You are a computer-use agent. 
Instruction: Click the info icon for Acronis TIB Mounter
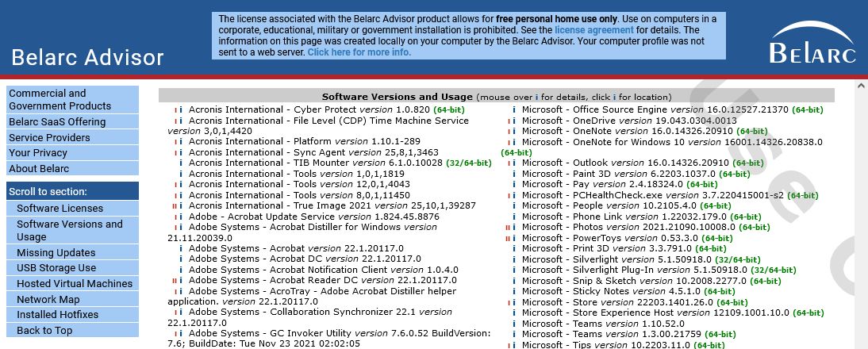[x=180, y=163]
